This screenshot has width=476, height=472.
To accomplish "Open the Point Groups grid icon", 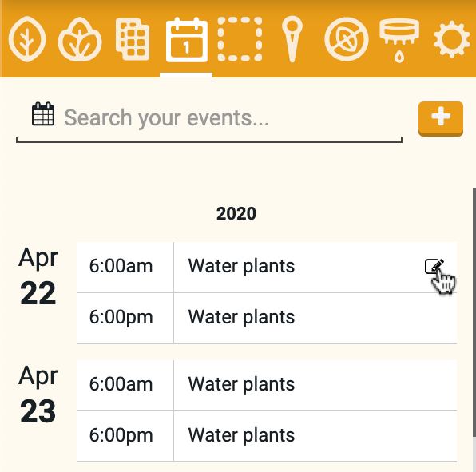I will (133, 39).
